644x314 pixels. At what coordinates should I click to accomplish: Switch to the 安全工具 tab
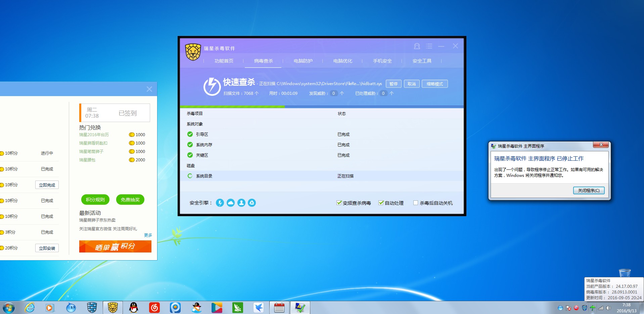pos(422,61)
